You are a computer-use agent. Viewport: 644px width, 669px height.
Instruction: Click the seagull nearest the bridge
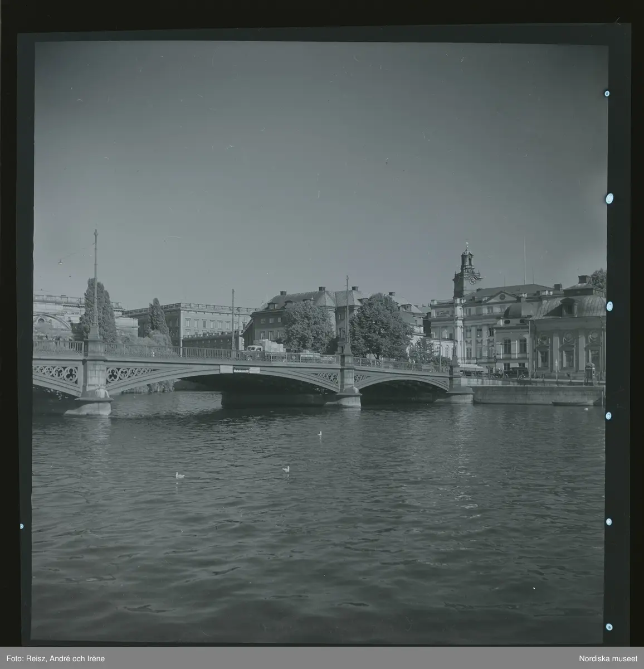[x=319, y=433]
